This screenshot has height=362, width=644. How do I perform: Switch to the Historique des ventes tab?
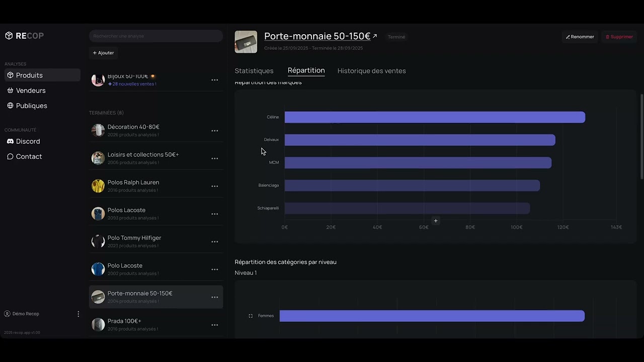372,71
